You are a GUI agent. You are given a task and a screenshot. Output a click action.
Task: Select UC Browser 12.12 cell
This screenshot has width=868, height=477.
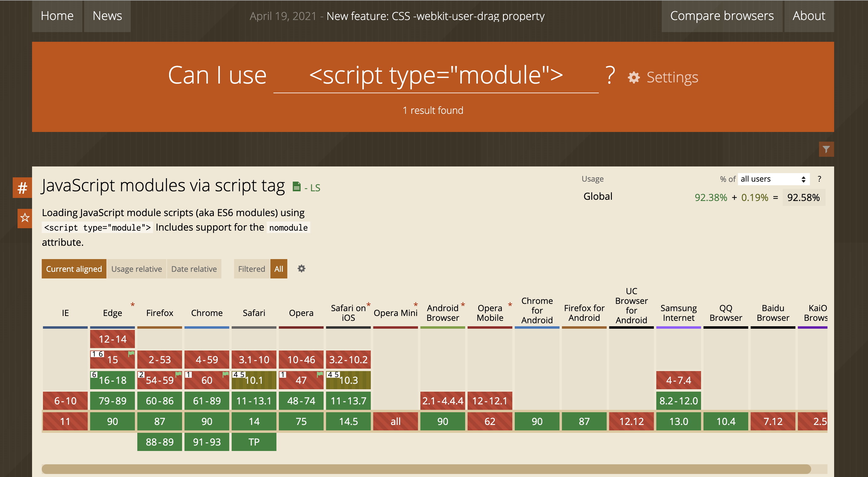(631, 421)
